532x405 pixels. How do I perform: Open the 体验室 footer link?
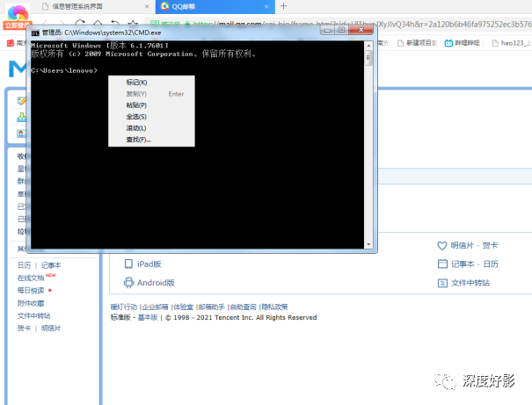pos(183,307)
